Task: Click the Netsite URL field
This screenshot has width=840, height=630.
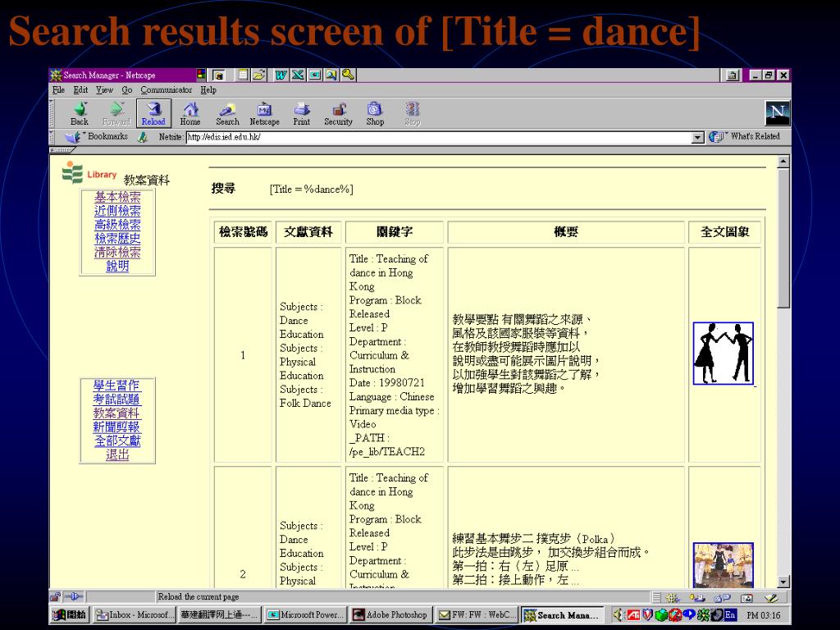Action: click(x=438, y=137)
